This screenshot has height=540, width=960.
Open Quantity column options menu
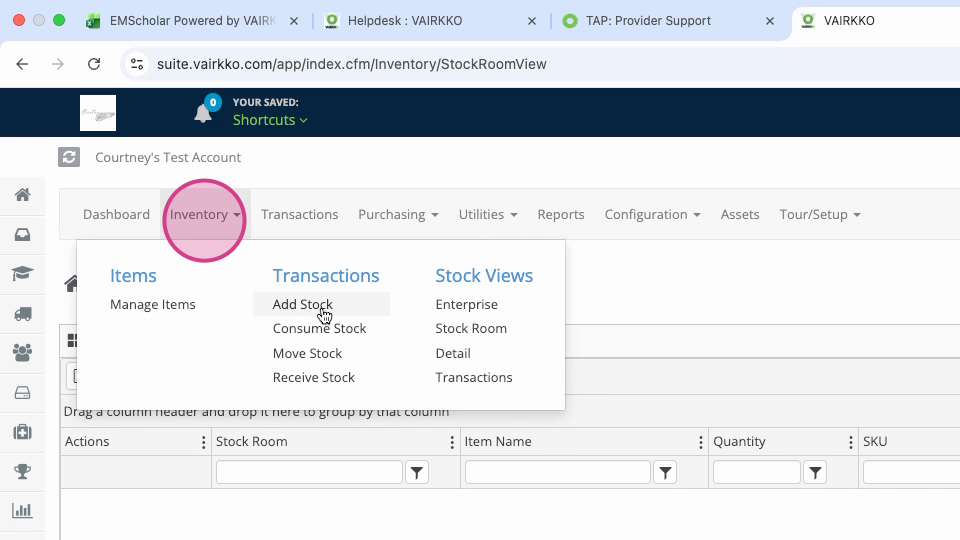click(850, 442)
